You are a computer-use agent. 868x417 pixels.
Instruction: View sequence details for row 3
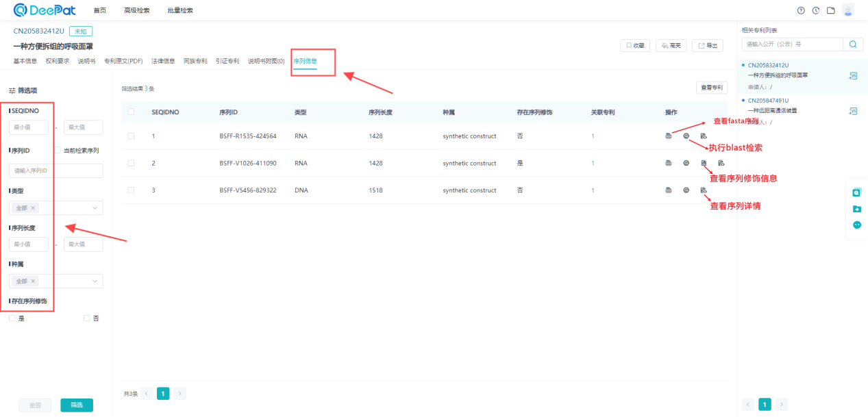point(704,190)
